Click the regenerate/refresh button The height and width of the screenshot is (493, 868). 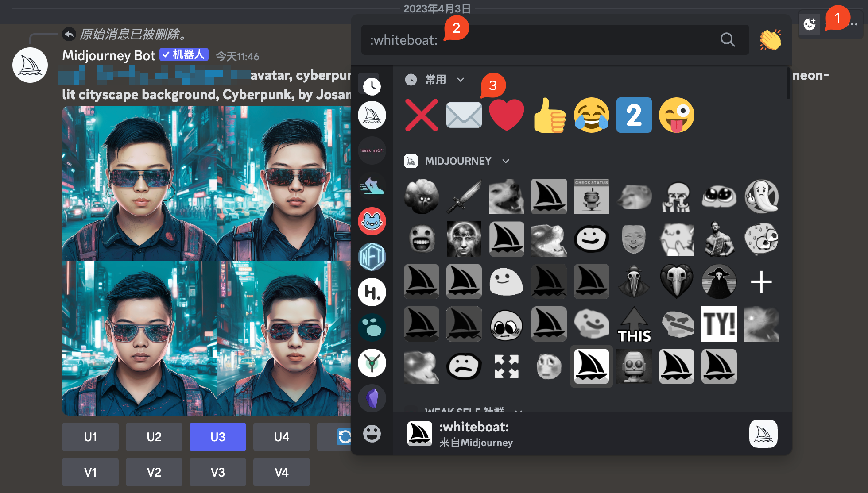click(345, 436)
